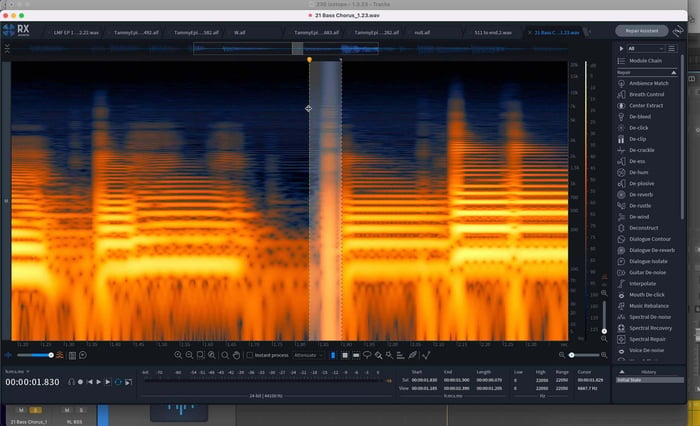Mute the 21 Bass Chorus track
700x426 pixels.
(21, 410)
